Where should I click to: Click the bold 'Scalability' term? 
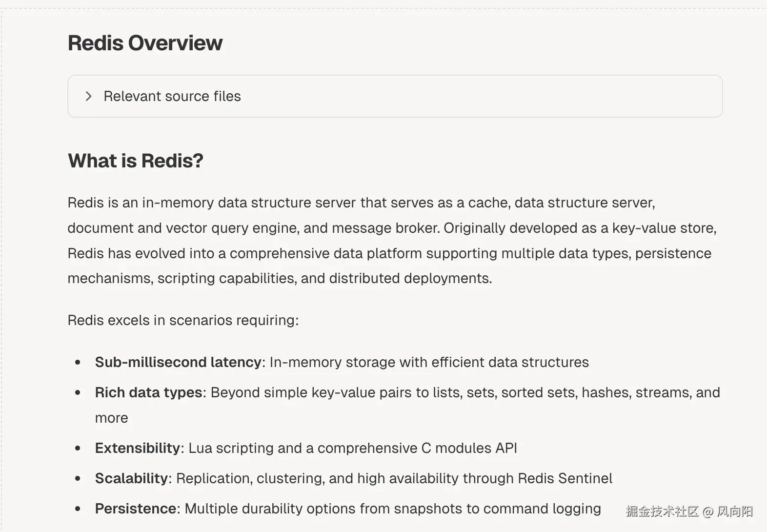pos(131,478)
